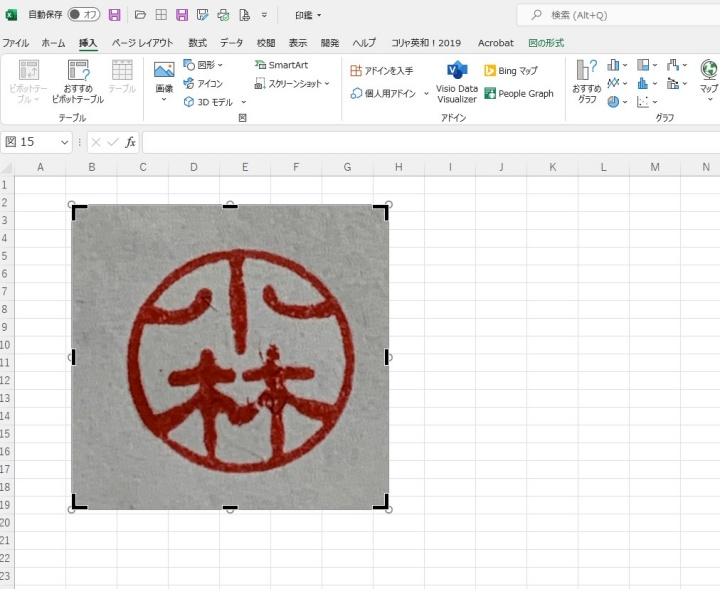
Task: Click the second purple save icon
Action: pos(182,15)
